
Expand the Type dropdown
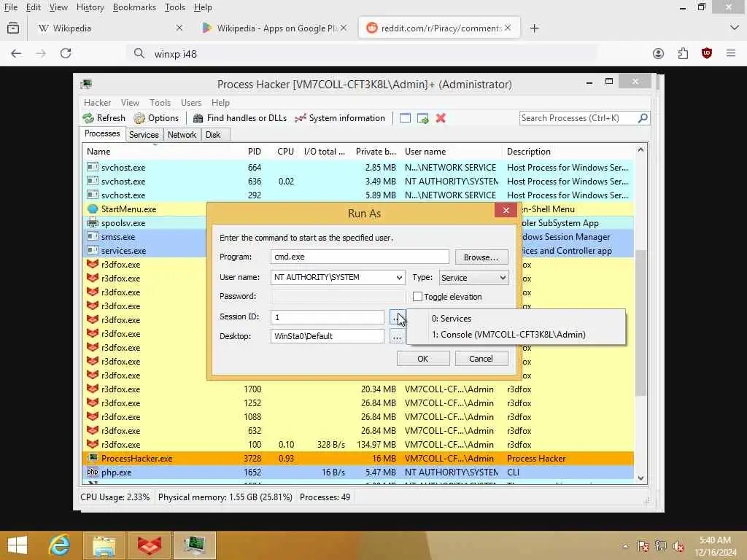(x=502, y=278)
